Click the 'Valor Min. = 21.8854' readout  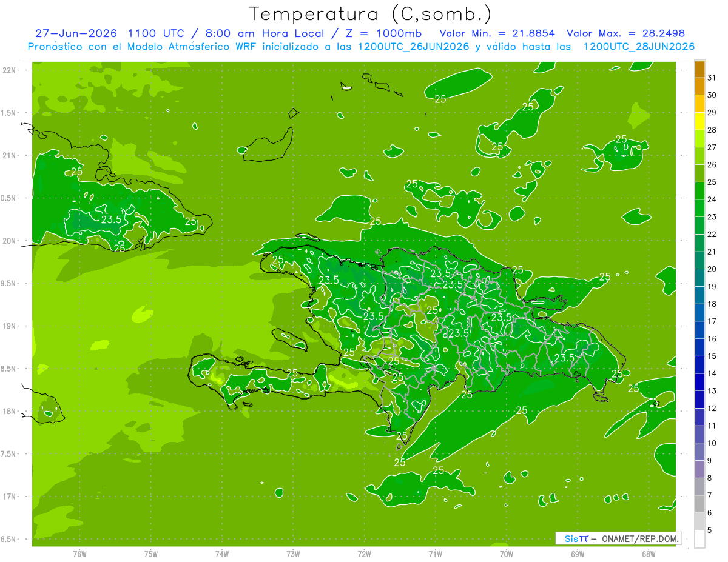[497, 33]
